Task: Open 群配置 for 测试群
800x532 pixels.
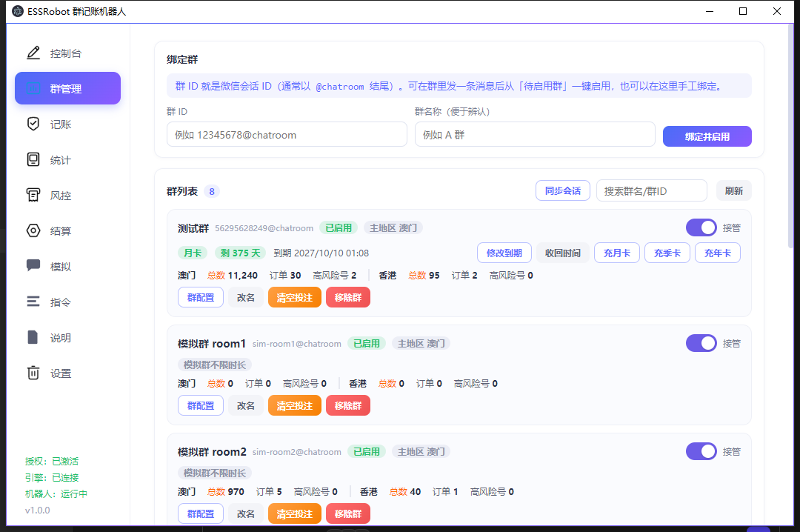Action: click(201, 297)
